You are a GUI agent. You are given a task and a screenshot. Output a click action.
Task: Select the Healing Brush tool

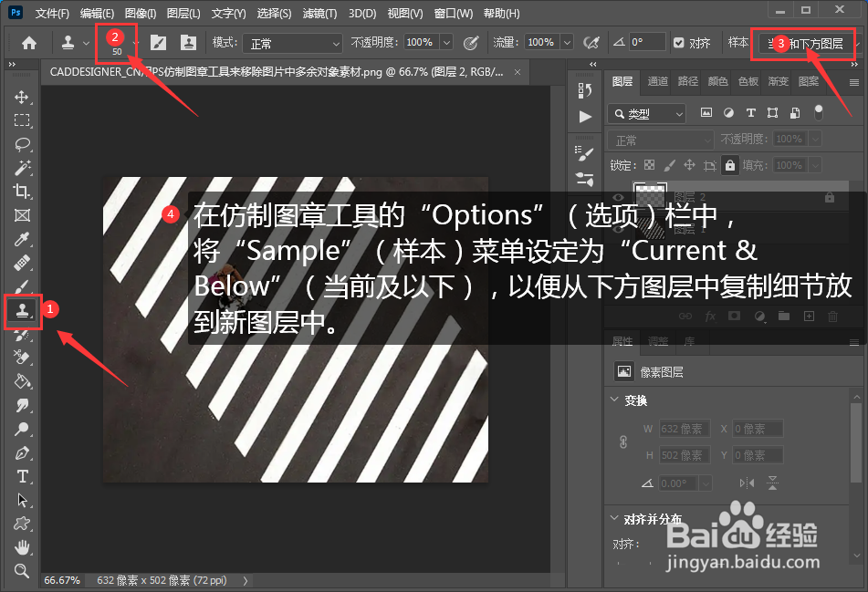(22, 263)
